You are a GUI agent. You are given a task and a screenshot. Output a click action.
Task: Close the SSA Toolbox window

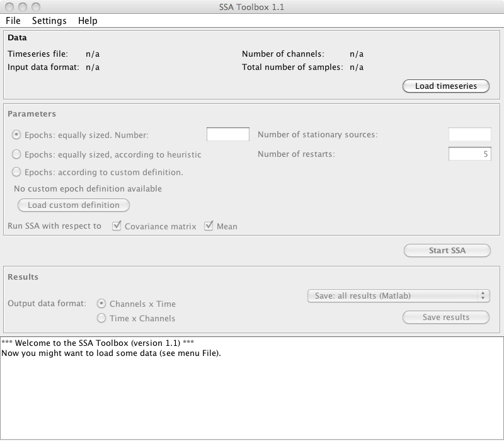pos(8,7)
